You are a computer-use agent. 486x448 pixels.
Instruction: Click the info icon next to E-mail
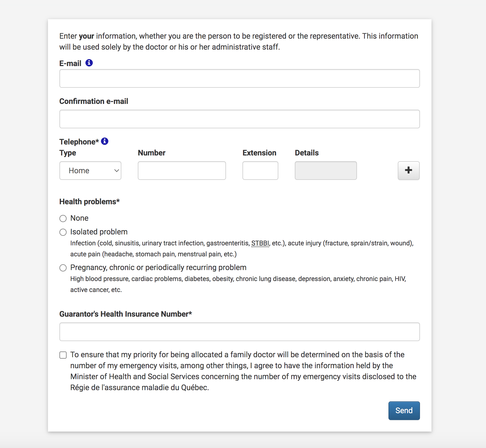89,63
